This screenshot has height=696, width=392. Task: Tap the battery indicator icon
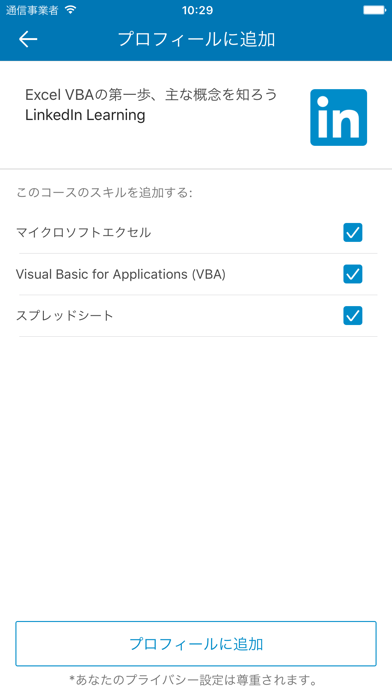[374, 10]
